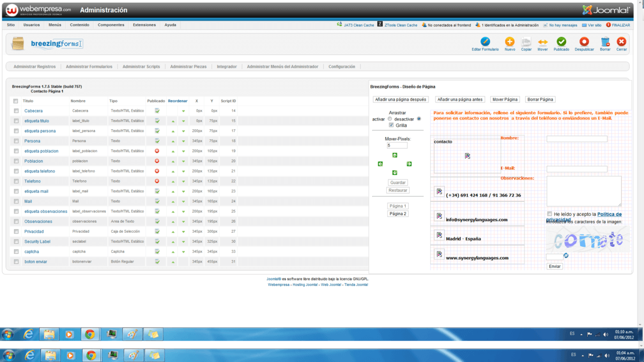Move Persona row down in order
The image size is (644, 362).
pos(183,141)
